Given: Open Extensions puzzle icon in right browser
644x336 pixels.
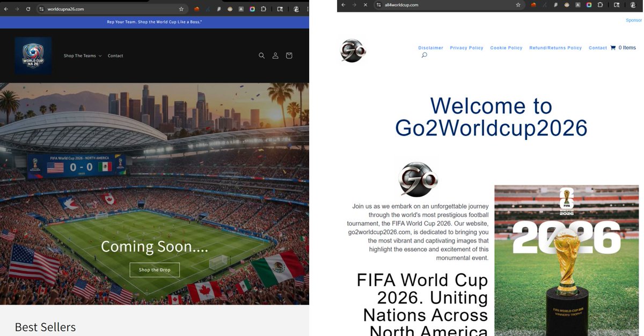Looking at the screenshot, I should pos(600,5).
